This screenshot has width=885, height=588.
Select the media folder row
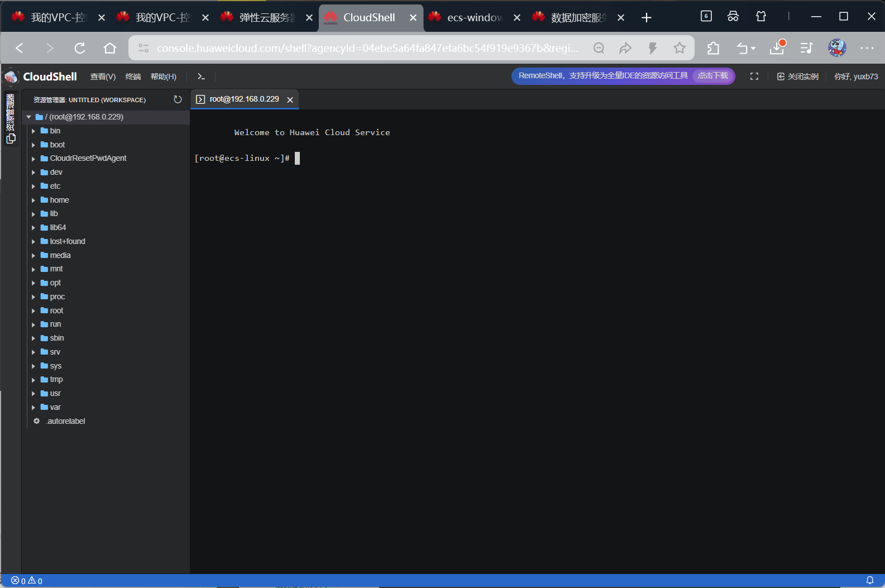[106, 255]
